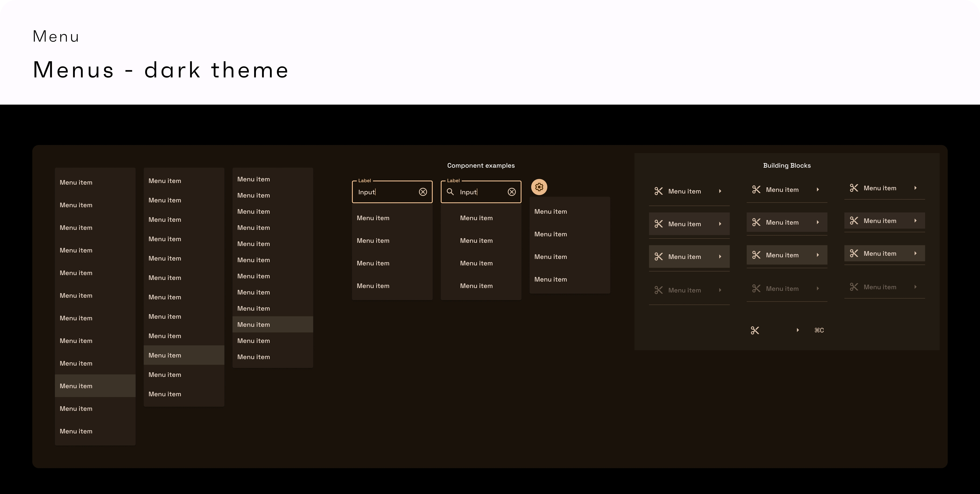Open the submenu arrow next to the ⌘C shortcut
Screen dimensions: 980x494
[798, 330]
